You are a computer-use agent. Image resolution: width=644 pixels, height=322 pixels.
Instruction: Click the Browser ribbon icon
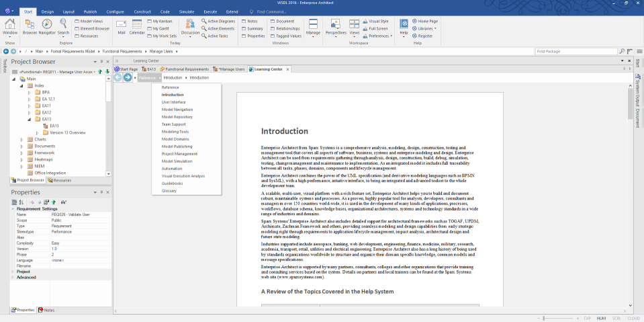point(30,27)
